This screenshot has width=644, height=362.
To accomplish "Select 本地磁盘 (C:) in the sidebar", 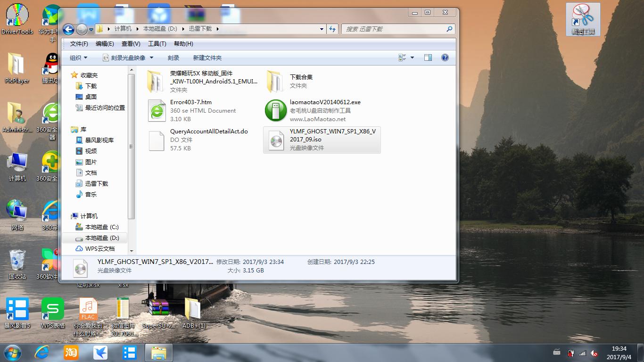I will click(100, 227).
